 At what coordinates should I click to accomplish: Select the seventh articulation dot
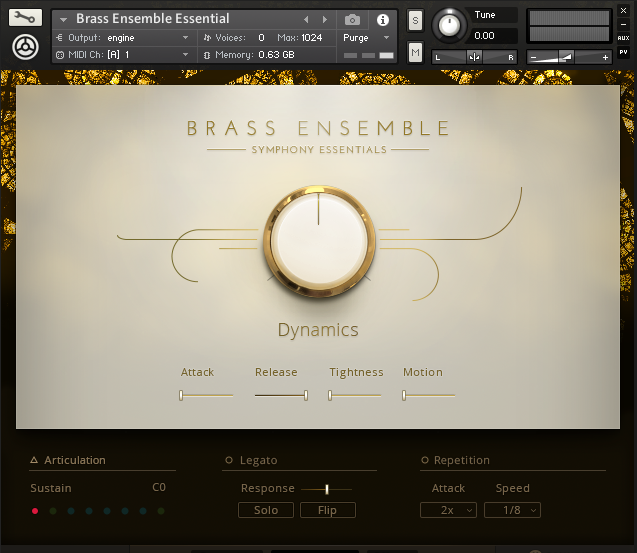point(143,511)
